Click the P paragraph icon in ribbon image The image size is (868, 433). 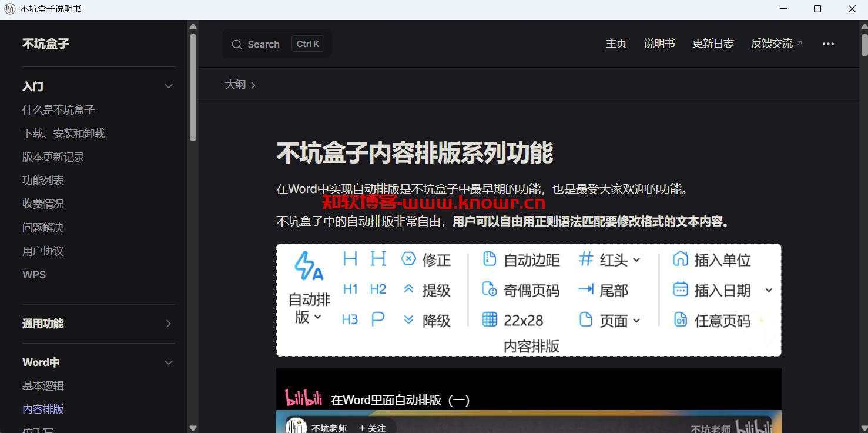(378, 319)
